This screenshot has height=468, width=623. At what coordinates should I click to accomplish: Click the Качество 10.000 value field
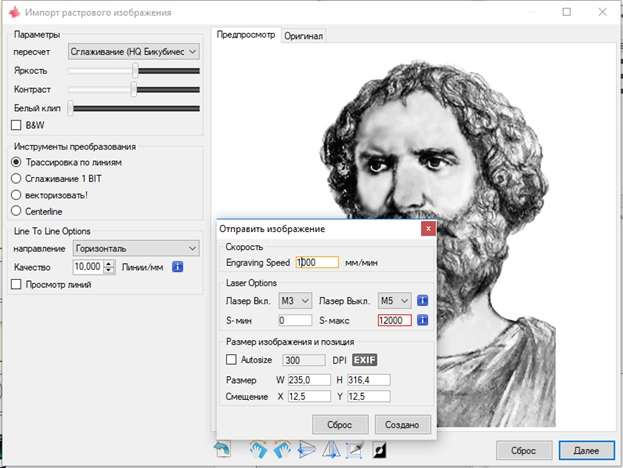coord(89,267)
